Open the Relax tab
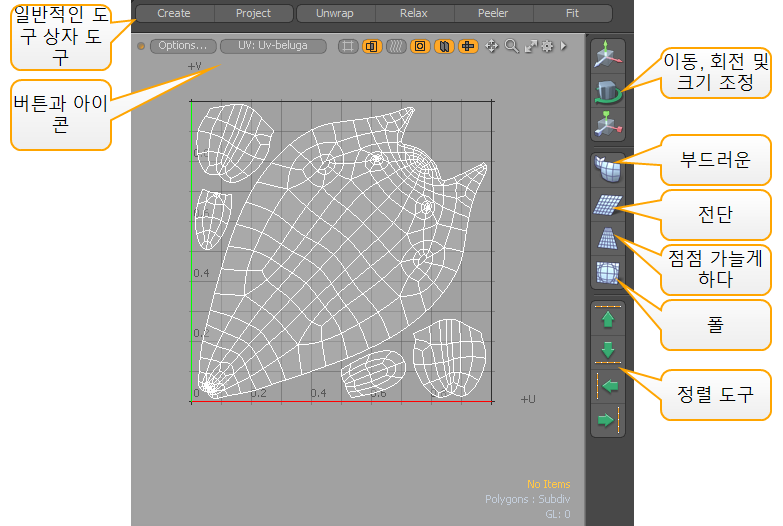Image resolution: width=783 pixels, height=526 pixels. (413, 14)
